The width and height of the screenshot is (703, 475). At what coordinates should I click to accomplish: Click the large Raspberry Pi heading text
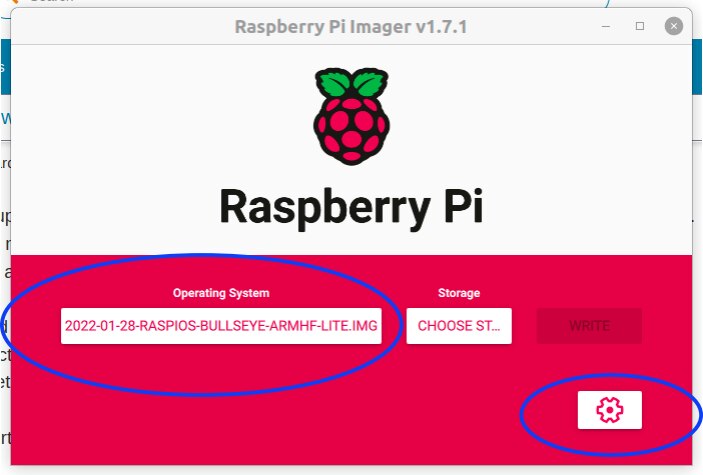tap(352, 207)
